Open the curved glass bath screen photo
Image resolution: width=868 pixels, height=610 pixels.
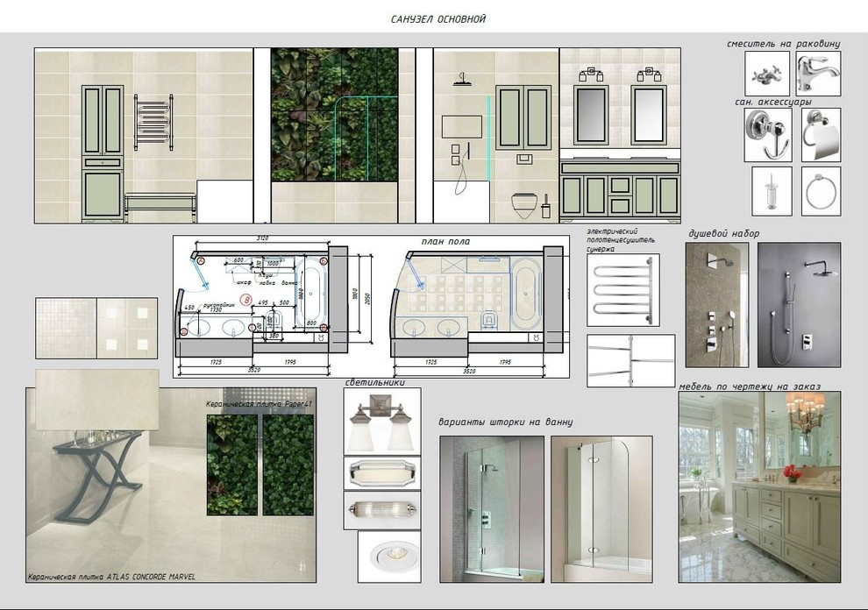tap(601, 509)
